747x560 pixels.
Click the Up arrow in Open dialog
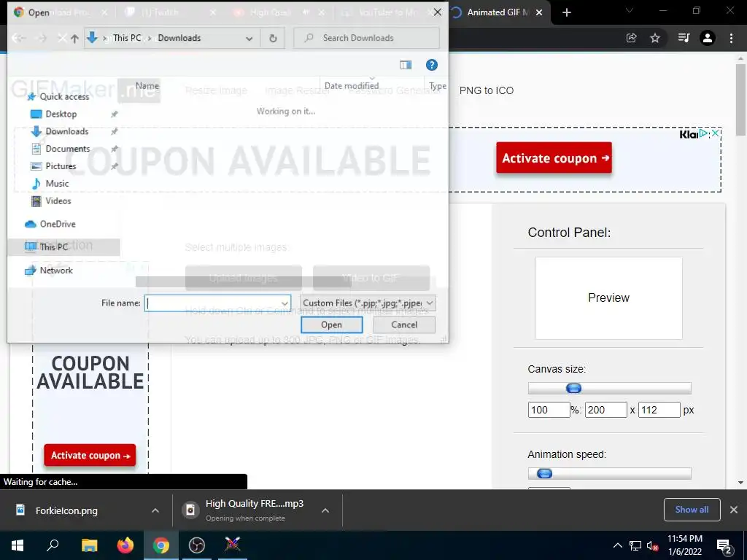click(x=75, y=39)
